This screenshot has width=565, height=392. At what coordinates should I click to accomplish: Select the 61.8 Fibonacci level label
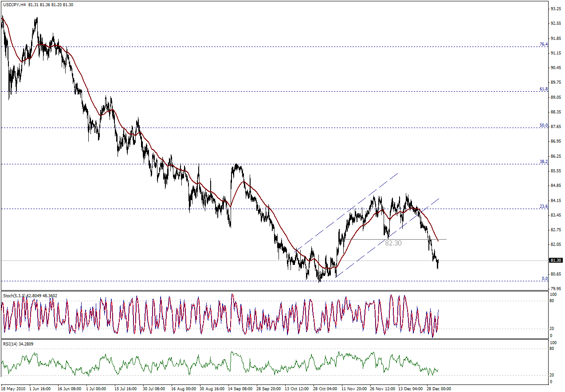coord(543,89)
